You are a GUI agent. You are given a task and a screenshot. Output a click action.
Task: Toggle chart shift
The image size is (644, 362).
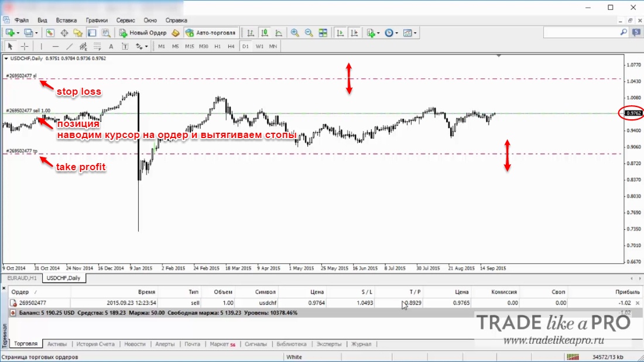[354, 33]
